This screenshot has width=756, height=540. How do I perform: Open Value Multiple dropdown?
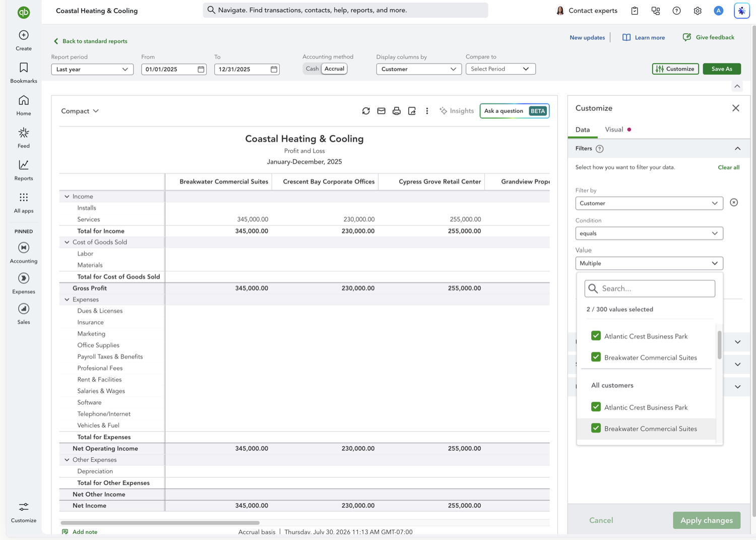click(x=649, y=263)
